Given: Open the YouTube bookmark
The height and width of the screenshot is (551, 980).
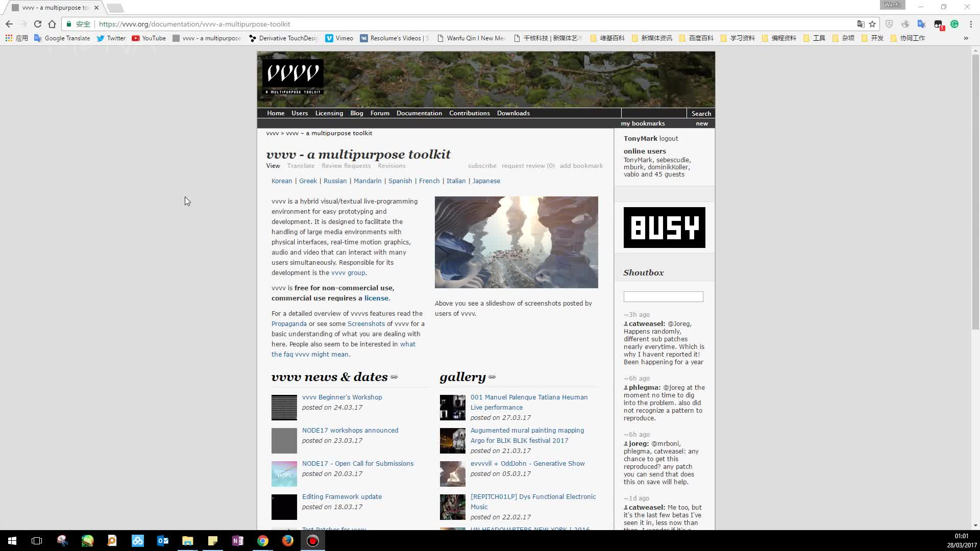Looking at the screenshot, I should point(149,38).
